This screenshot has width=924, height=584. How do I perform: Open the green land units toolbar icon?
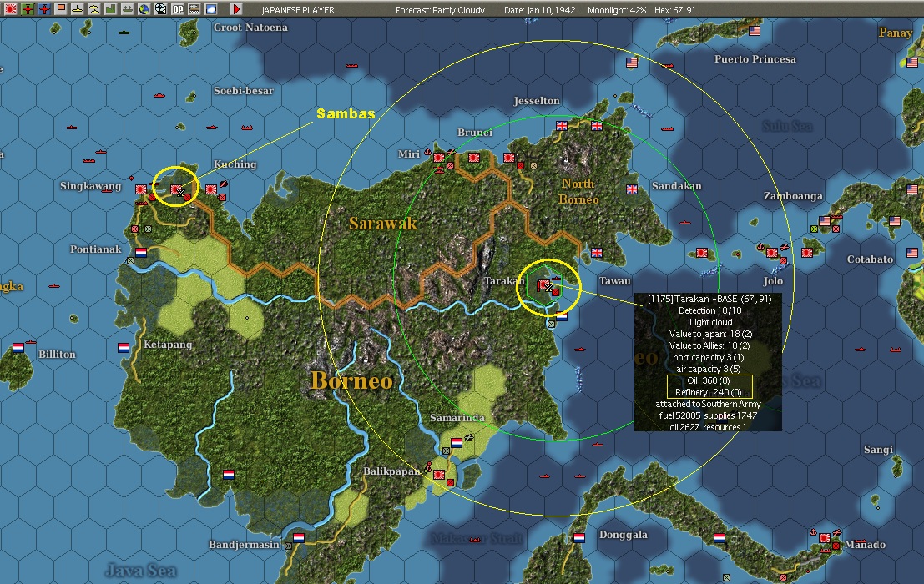(x=111, y=9)
